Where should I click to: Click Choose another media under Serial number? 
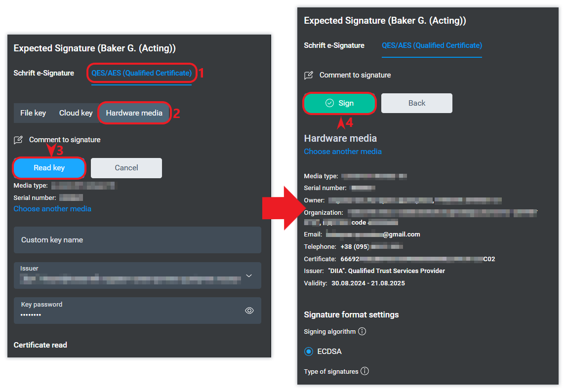52,209
